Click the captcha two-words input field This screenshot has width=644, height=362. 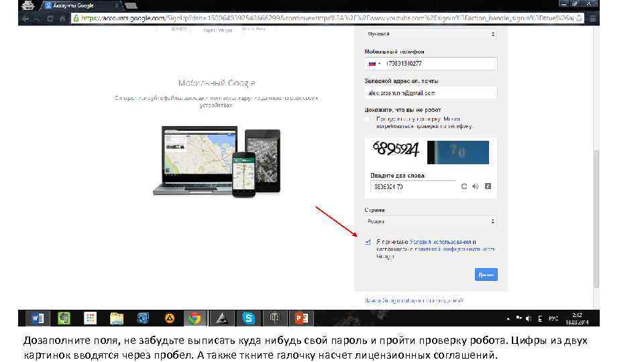(413, 187)
